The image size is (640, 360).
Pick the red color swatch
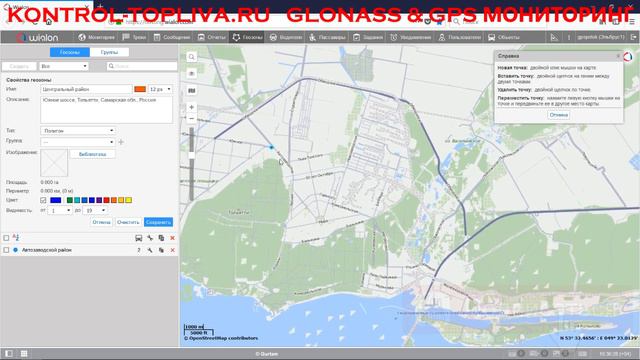point(107,200)
